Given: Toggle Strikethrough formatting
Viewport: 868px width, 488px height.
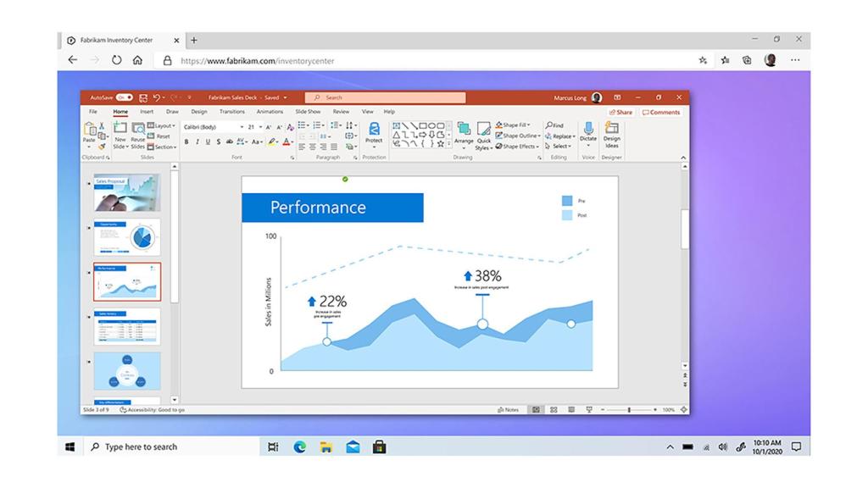Looking at the screenshot, I should (x=230, y=142).
